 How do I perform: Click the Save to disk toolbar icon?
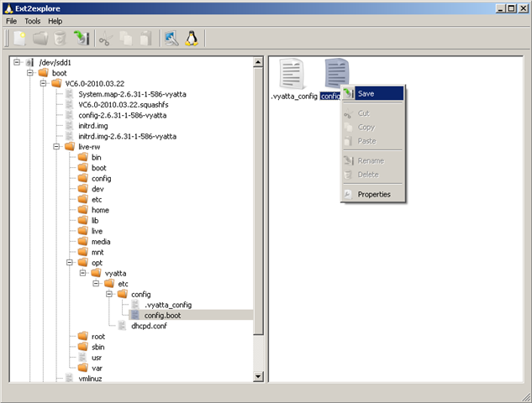click(x=81, y=38)
